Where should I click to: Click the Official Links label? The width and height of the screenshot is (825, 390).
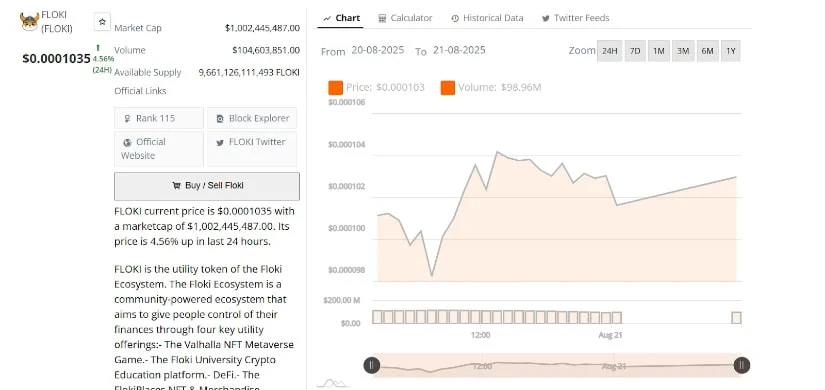pyautogui.click(x=140, y=91)
